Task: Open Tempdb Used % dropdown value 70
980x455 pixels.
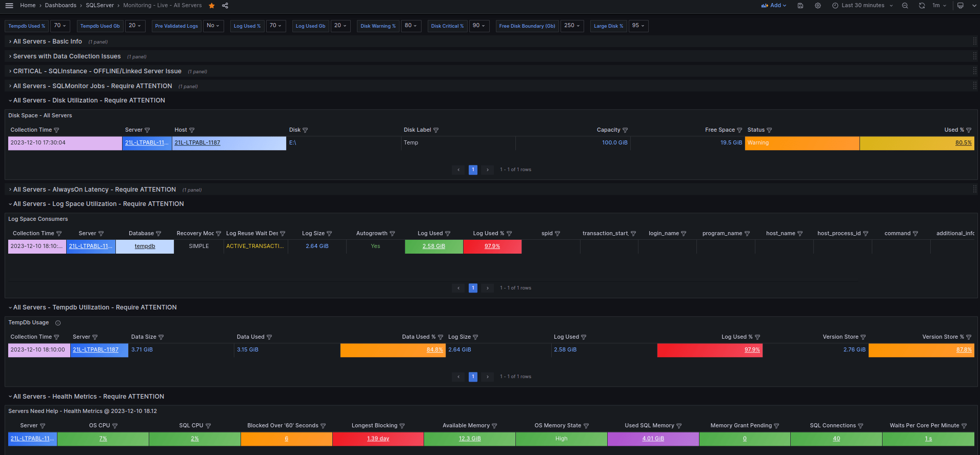Action: point(60,26)
